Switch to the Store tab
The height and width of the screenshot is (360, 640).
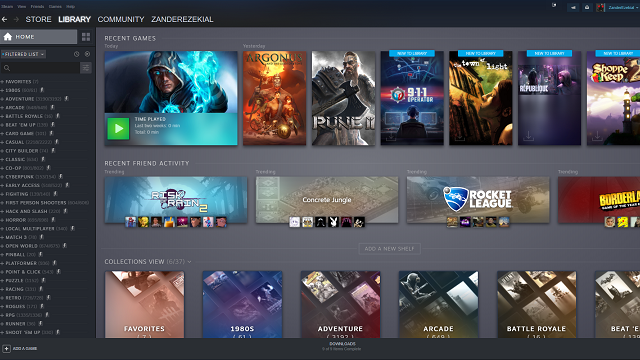click(x=38, y=19)
